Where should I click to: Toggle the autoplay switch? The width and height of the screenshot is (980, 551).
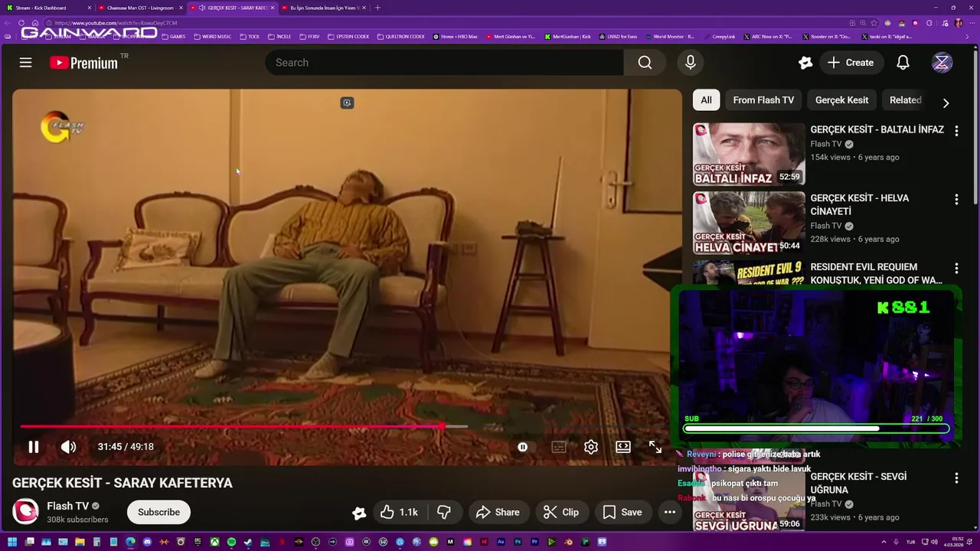click(523, 447)
